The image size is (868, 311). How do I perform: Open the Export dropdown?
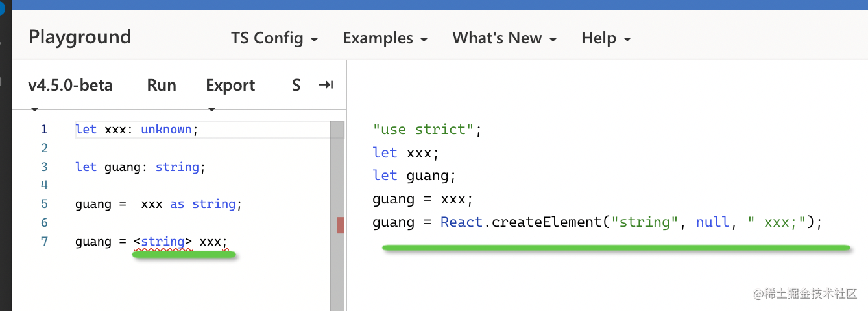point(230,86)
